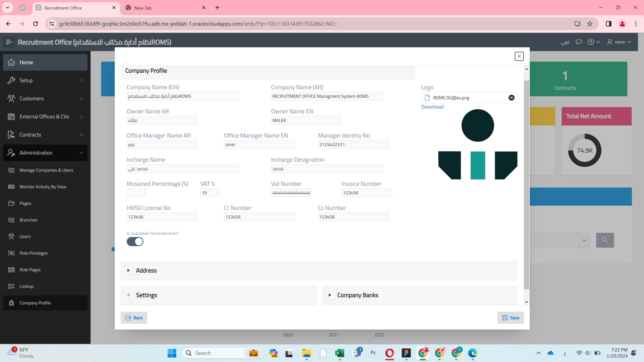Go to Home in sidebar

(45, 62)
